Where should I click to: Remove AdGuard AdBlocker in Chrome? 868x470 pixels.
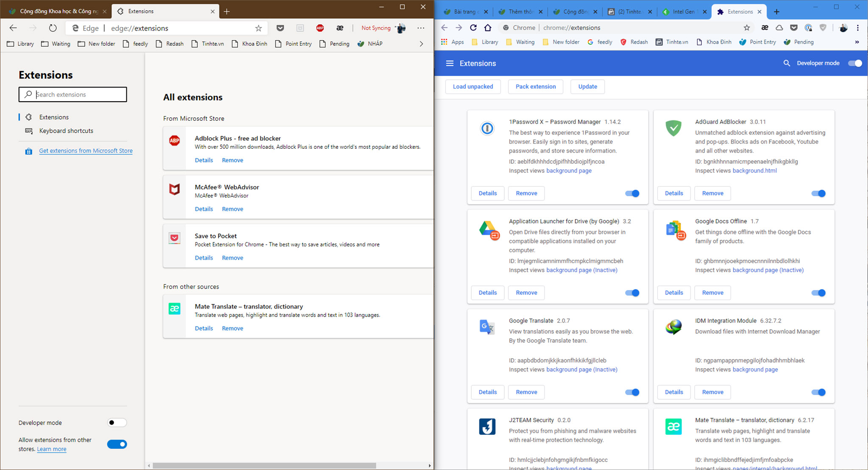(713, 193)
